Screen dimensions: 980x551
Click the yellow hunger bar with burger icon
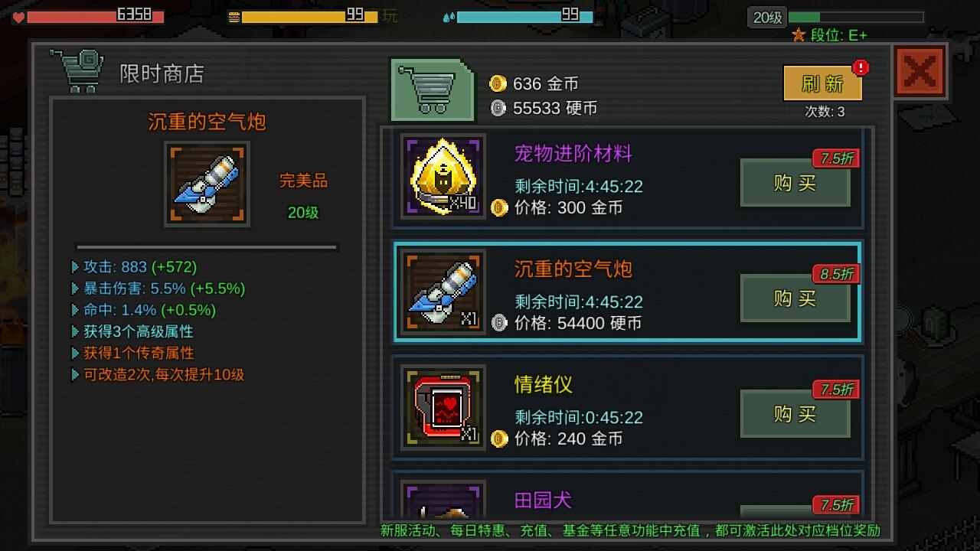click(x=303, y=16)
